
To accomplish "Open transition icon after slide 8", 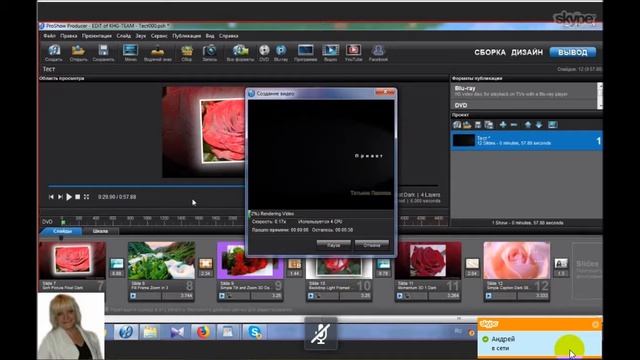I will tap(205, 264).
